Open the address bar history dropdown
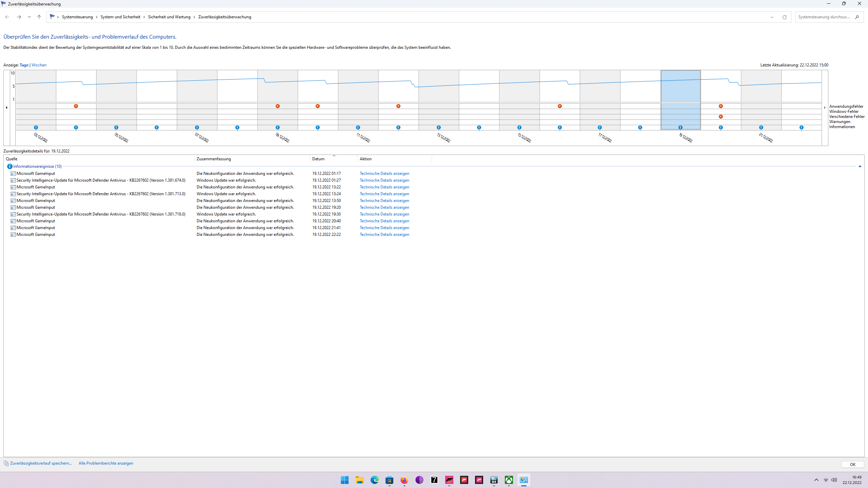Screen dimensions: 868x488 [x=772, y=17]
